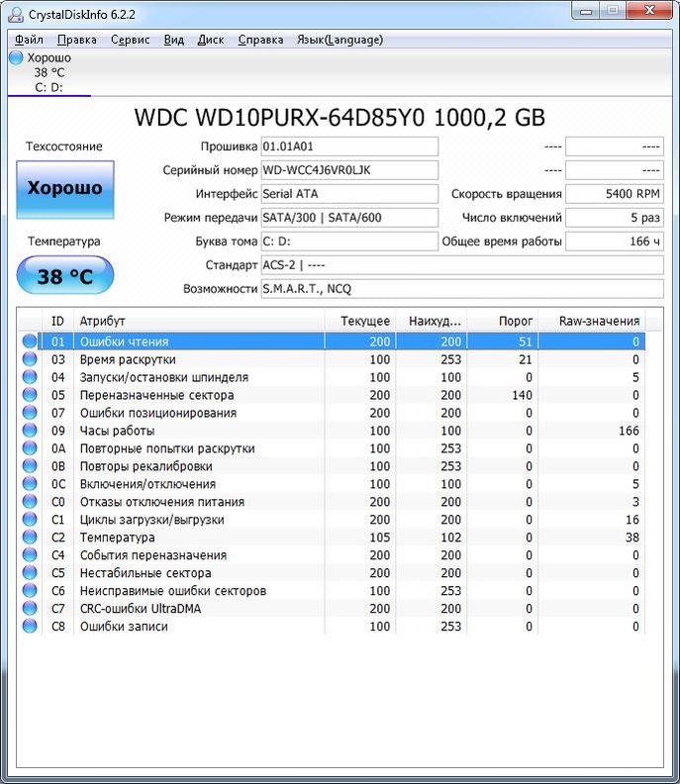
Task: Minimize the CrystalDiskInfo window
Action: 586,11
